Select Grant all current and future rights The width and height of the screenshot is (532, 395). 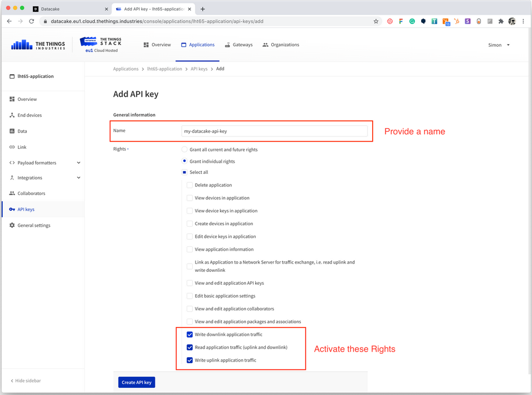pyautogui.click(x=184, y=149)
